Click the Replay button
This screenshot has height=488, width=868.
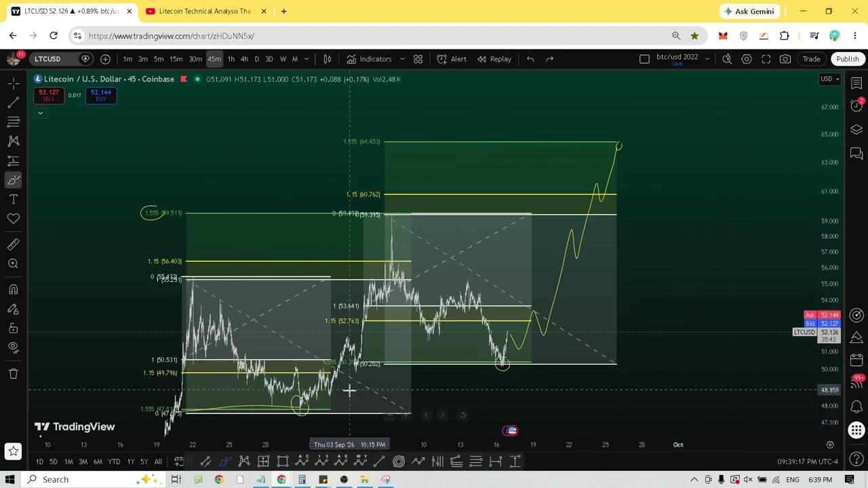tap(494, 59)
